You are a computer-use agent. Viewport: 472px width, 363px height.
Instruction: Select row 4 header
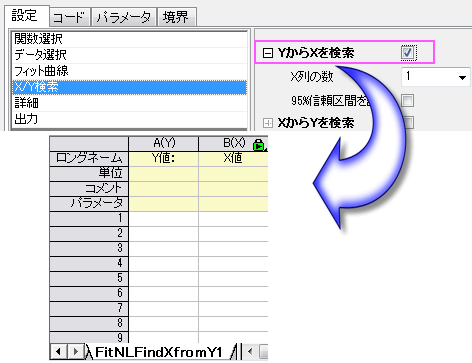click(89, 263)
